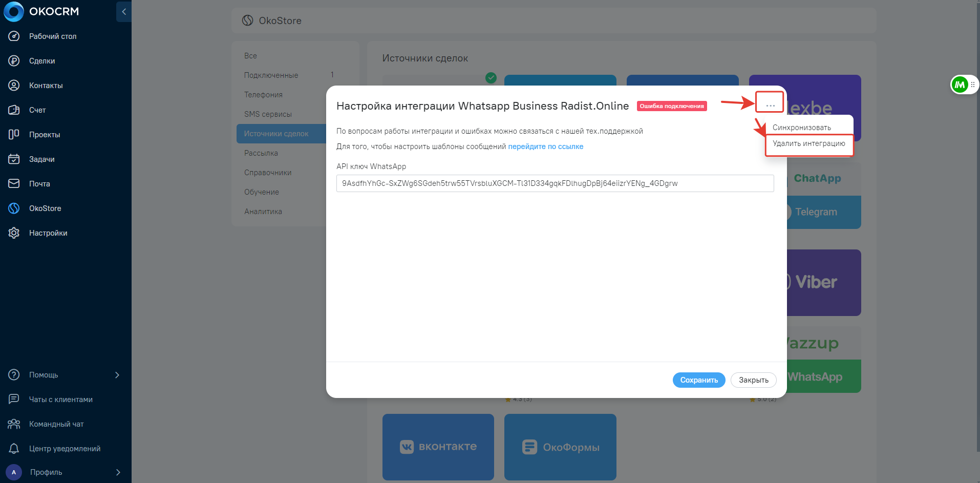Open Настройки in the sidebar

[48, 233]
